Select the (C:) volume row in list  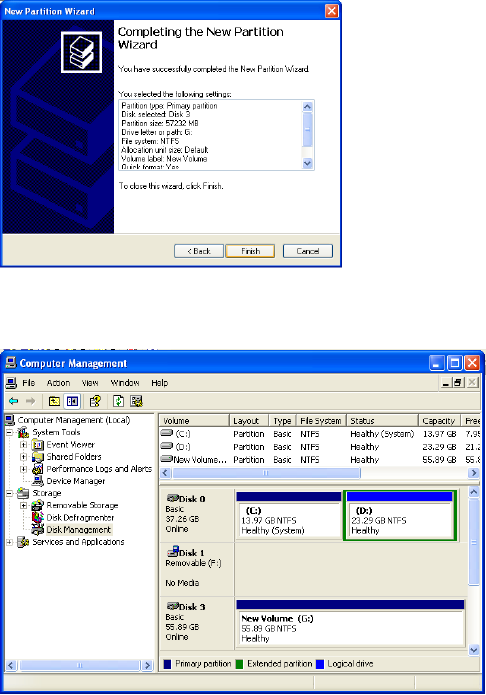pyautogui.click(x=320, y=434)
